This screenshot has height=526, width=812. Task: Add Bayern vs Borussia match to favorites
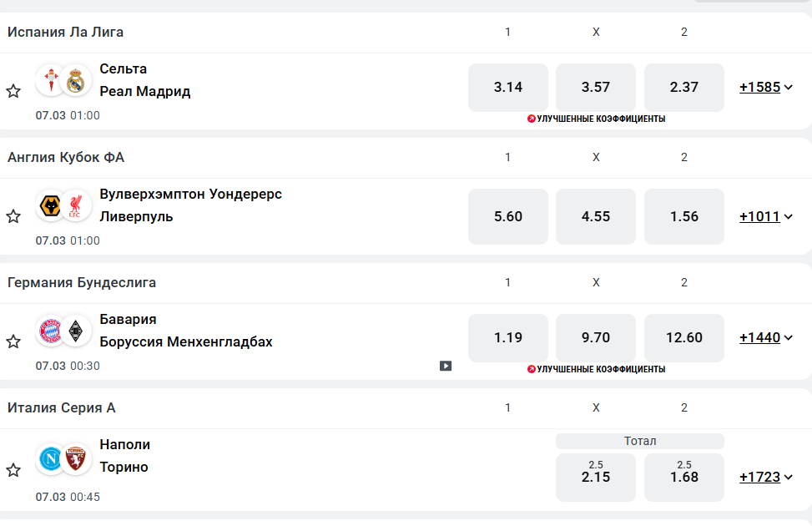(13, 341)
